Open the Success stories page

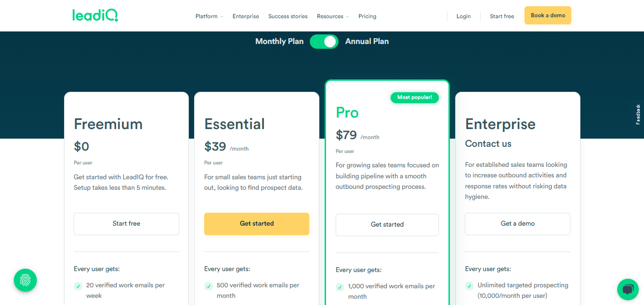287,16
